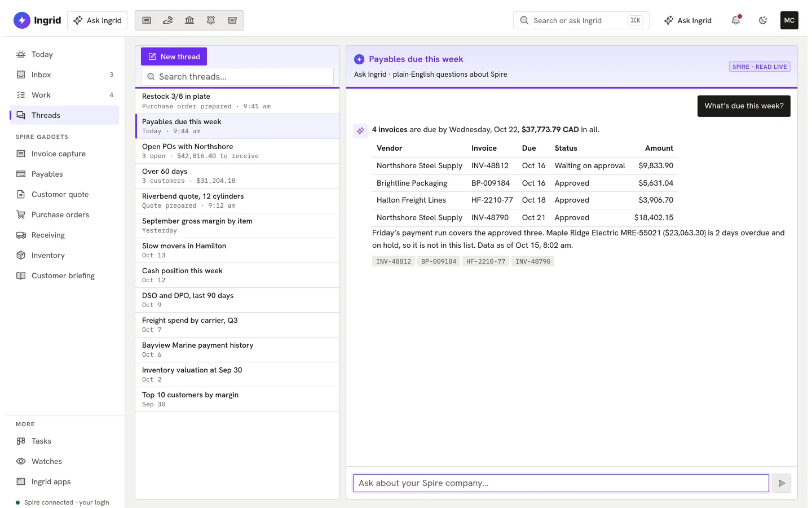812x508 pixels.
Task: Send the message with the arrow icon
Action: click(782, 483)
